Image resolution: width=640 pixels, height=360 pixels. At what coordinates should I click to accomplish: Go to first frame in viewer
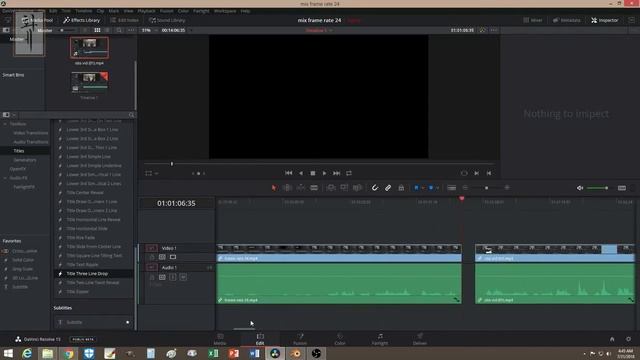pyautogui.click(x=289, y=173)
